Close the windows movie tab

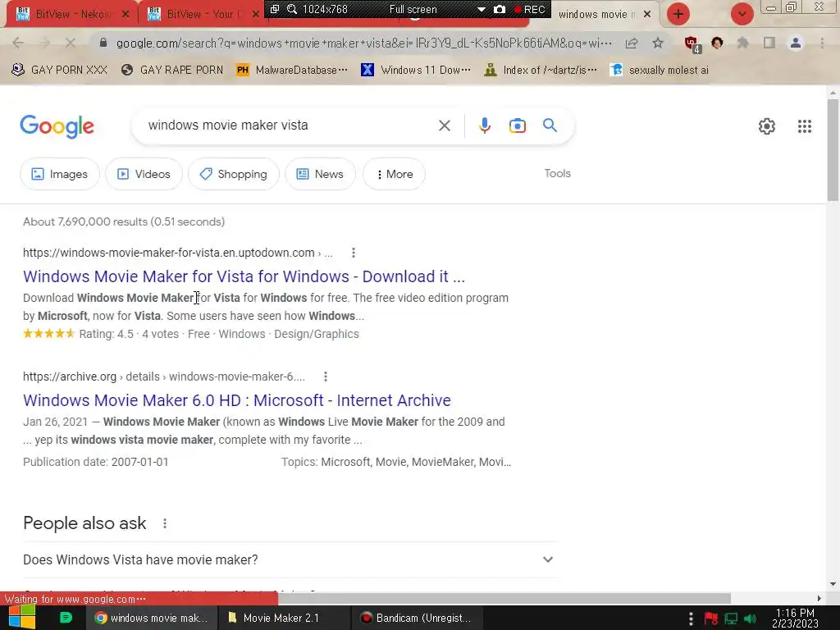pyautogui.click(x=647, y=14)
